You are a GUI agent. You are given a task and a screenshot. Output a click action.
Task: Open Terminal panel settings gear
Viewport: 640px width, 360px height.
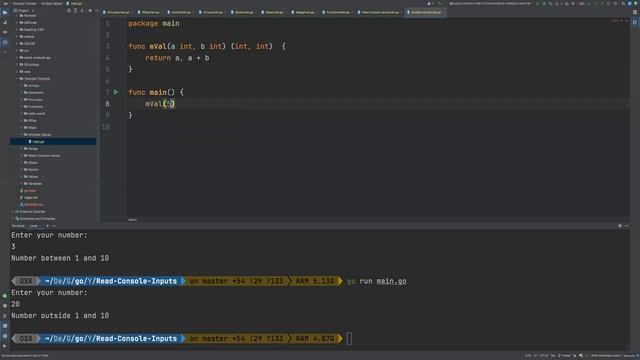click(620, 226)
